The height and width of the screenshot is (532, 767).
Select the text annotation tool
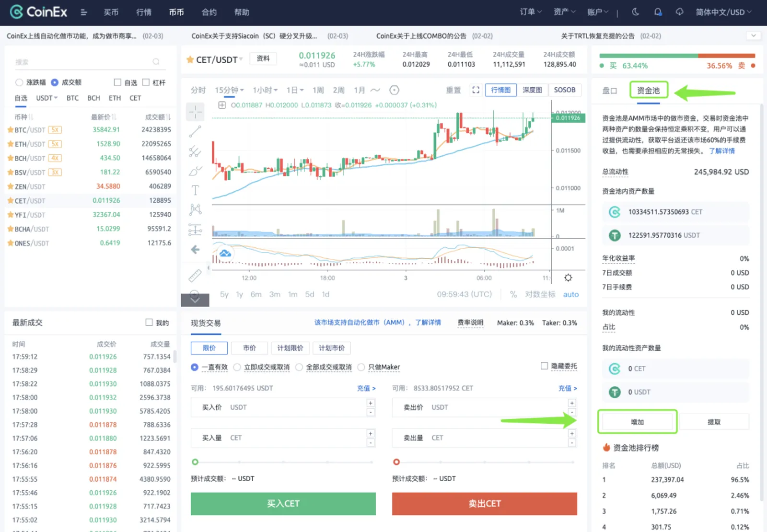tap(195, 190)
